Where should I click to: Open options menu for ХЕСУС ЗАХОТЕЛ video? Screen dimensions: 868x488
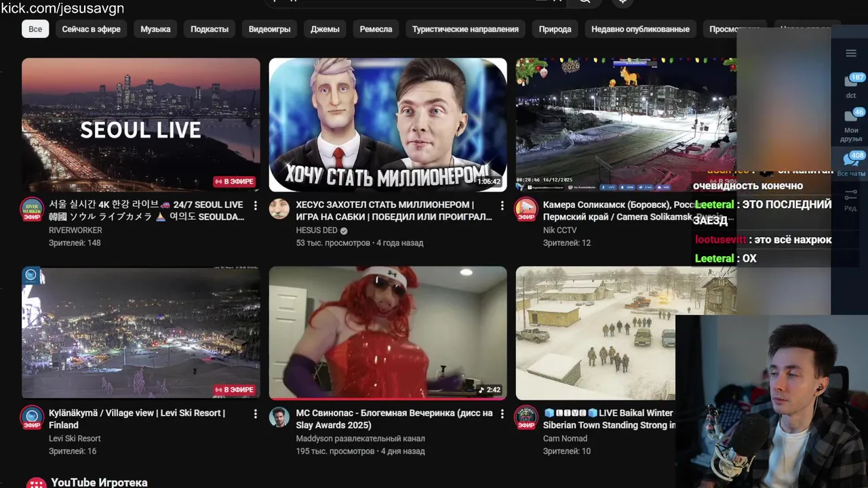tap(502, 205)
